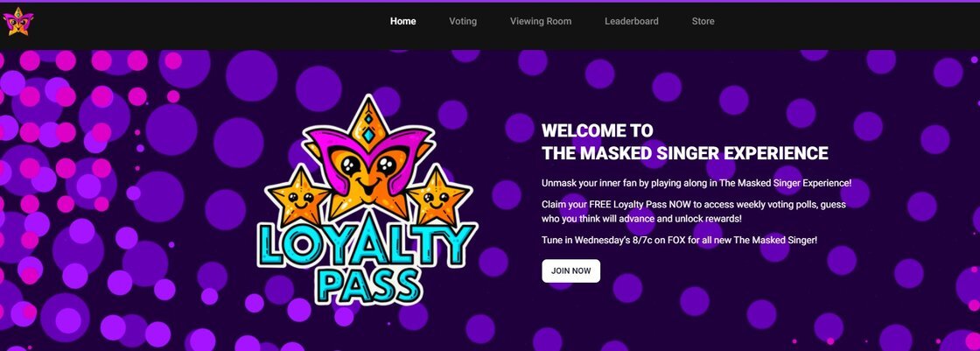Viewport: 980px width, 351px height.
Task: Open the Viewing Room section
Action: click(x=541, y=21)
